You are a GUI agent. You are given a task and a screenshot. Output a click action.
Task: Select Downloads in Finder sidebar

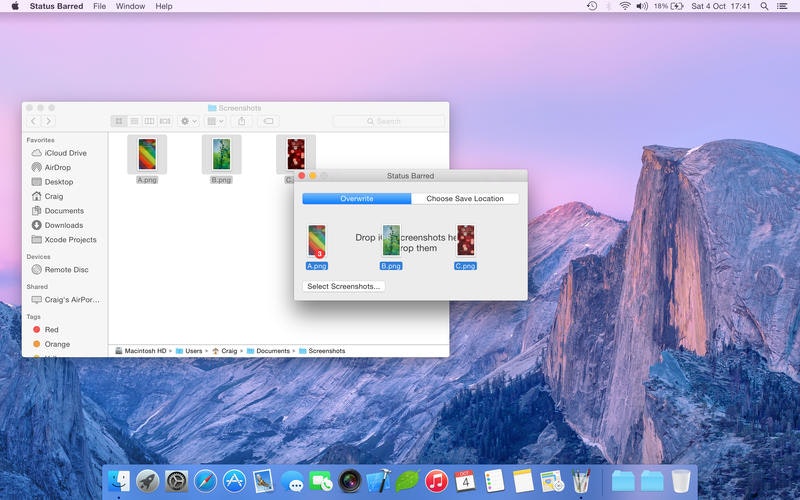pos(57,225)
